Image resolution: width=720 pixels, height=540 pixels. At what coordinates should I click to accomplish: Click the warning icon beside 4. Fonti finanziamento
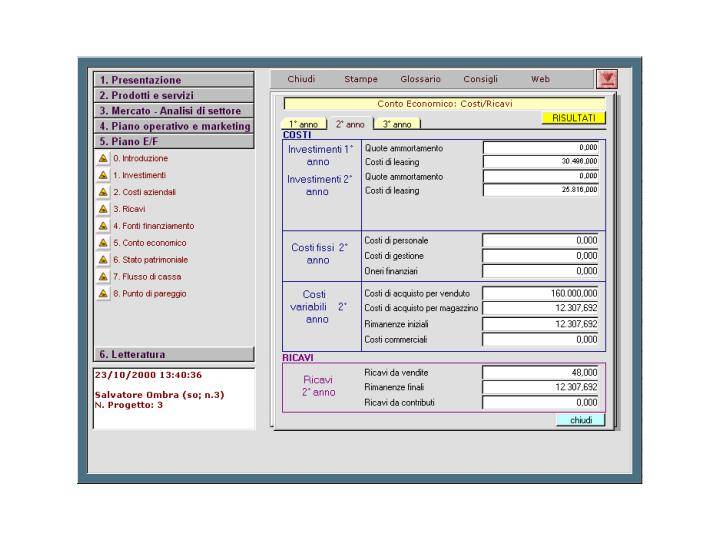coord(103,226)
